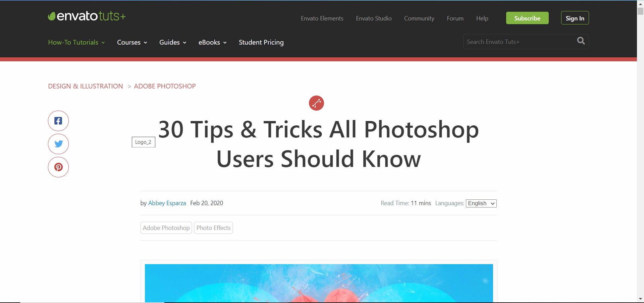Click the 'Feb 20, 2020' publish date
The width and height of the screenshot is (644, 303).
point(207,203)
